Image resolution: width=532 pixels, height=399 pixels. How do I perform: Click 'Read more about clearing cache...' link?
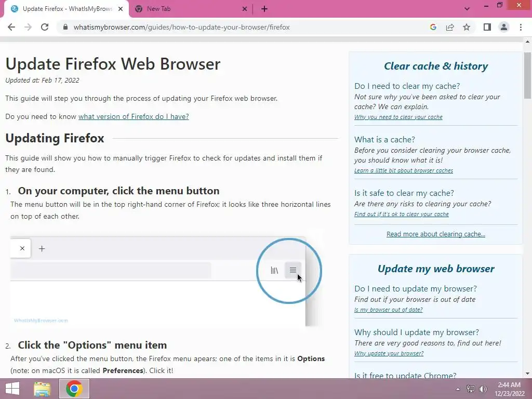(x=436, y=234)
